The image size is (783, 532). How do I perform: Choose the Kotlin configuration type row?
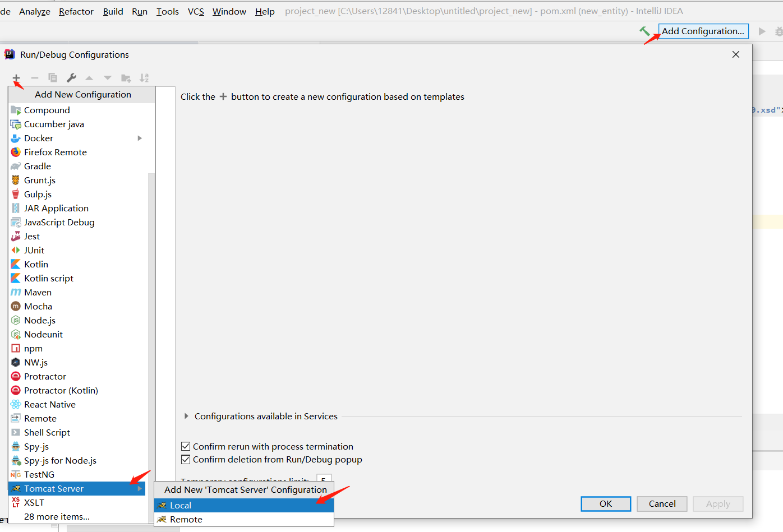point(77,264)
